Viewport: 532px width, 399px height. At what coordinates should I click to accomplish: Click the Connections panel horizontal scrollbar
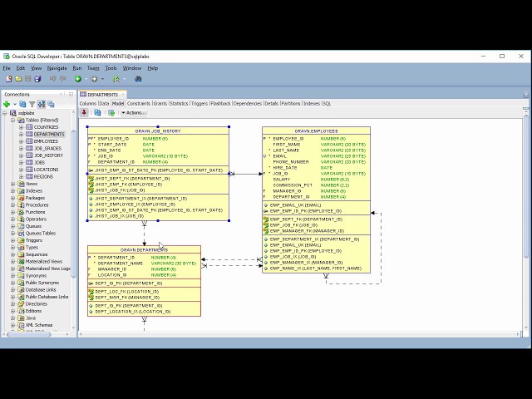pyautogui.click(x=28, y=334)
